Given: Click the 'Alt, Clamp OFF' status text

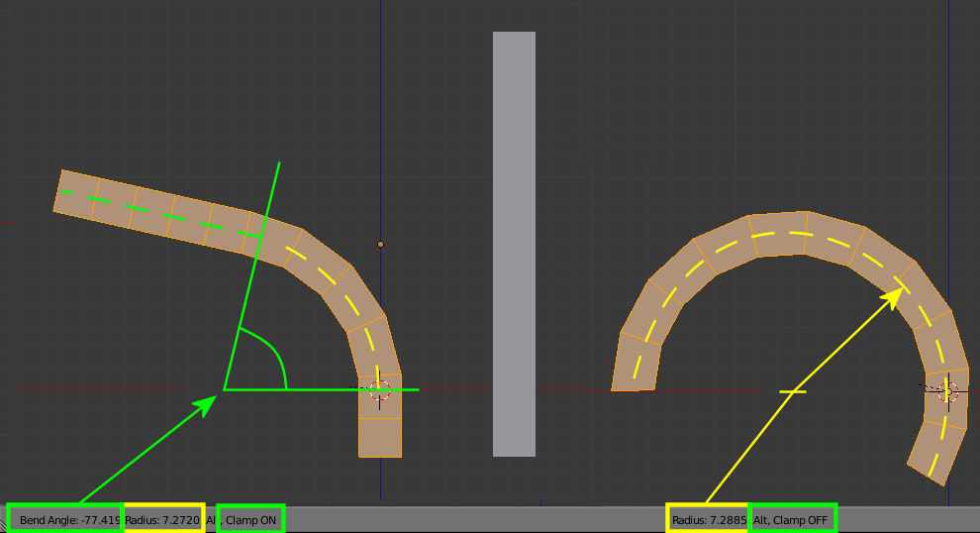Looking at the screenshot, I should (x=790, y=520).
